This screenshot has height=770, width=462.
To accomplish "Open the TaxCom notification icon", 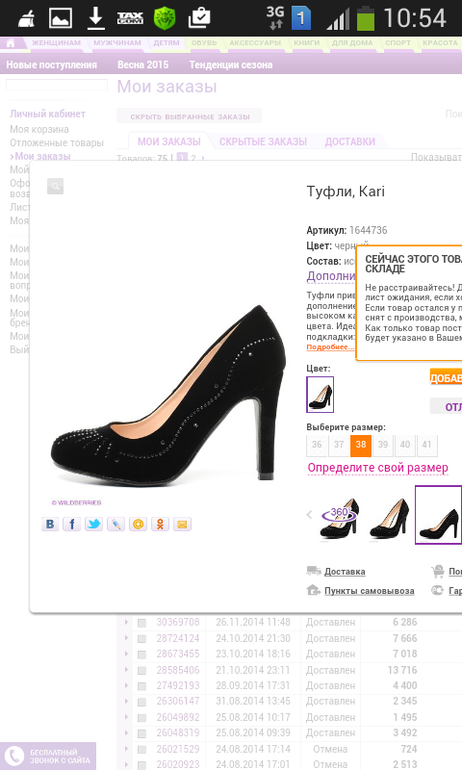I will [130, 18].
